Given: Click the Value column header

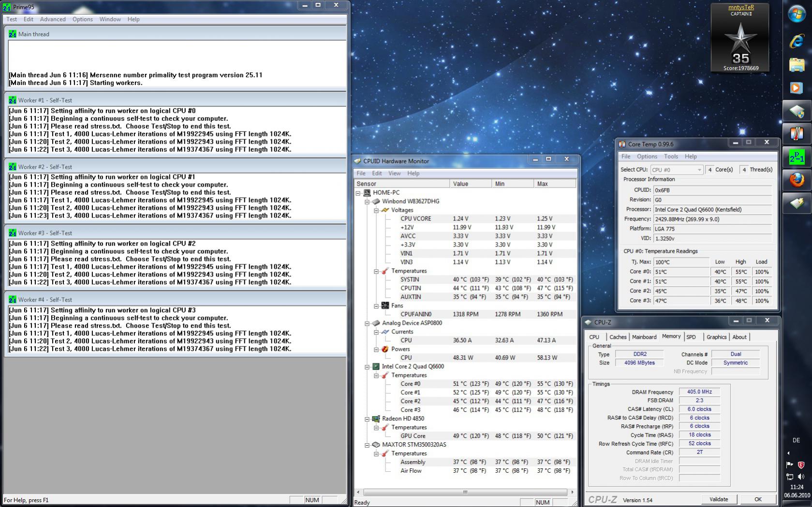Looking at the screenshot, I should tap(471, 184).
